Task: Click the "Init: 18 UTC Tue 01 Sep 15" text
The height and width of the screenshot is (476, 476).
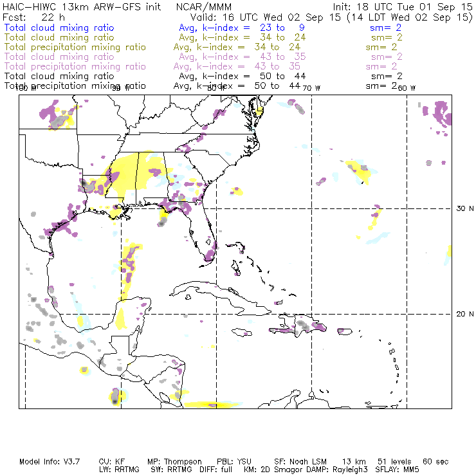Action: pyautogui.click(x=403, y=7)
